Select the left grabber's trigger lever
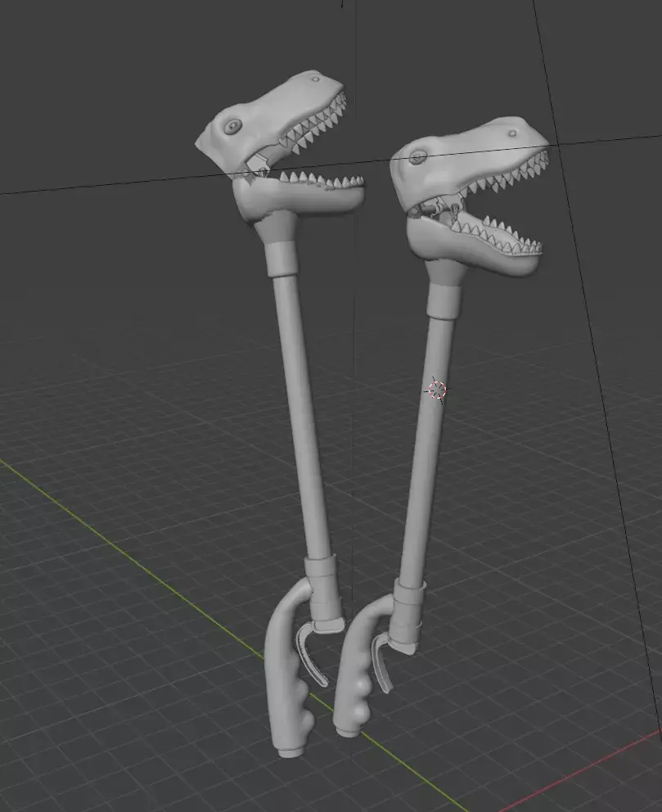Screen dimensions: 662x812 click(x=311, y=655)
